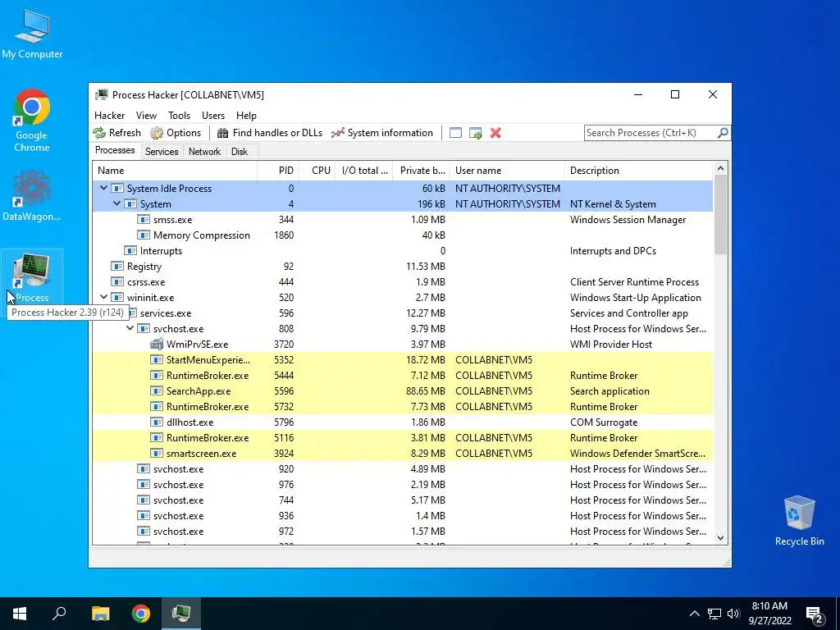Screen dimensions: 840x630
Task: Click the red X terminate icon
Action: pos(495,133)
